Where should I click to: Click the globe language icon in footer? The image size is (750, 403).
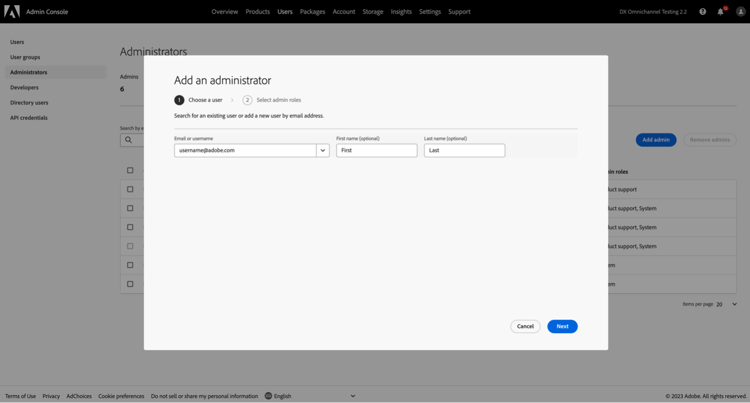(268, 396)
